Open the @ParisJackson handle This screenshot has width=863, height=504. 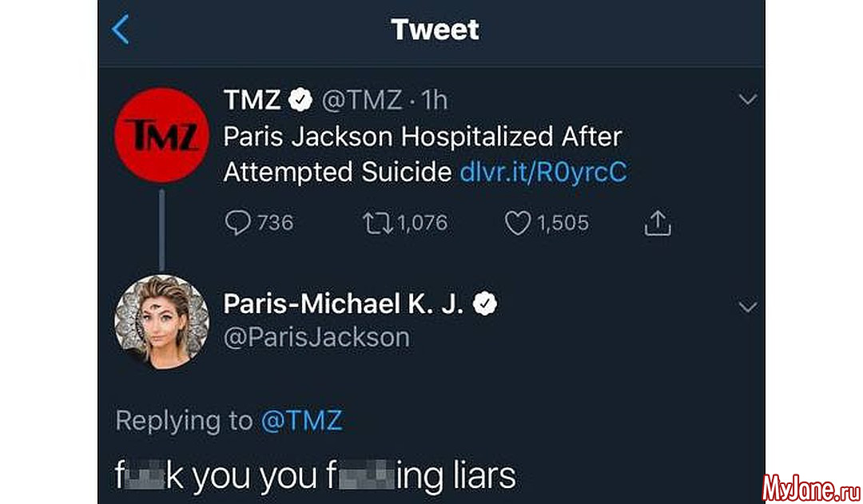pyautogui.click(x=316, y=336)
